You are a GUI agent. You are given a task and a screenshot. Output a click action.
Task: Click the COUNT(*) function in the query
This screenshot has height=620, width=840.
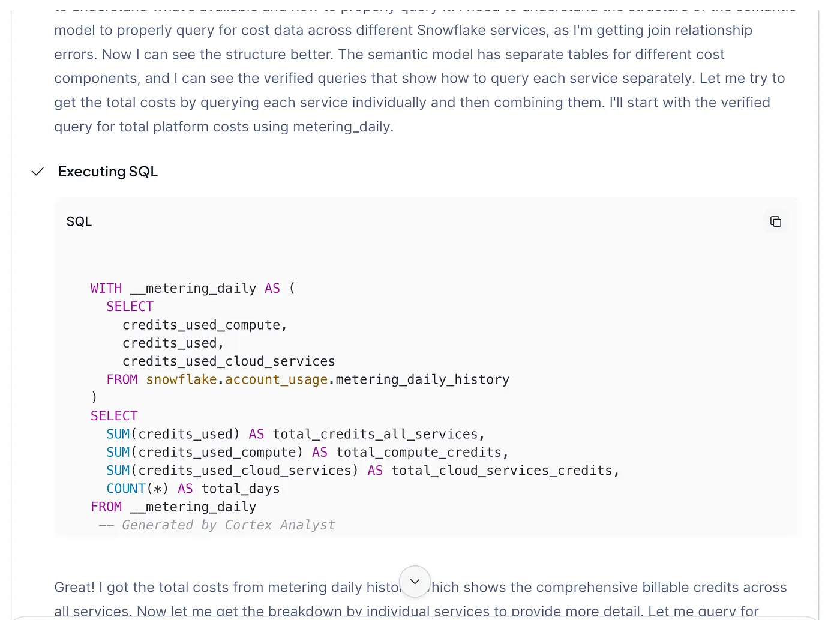(137, 489)
